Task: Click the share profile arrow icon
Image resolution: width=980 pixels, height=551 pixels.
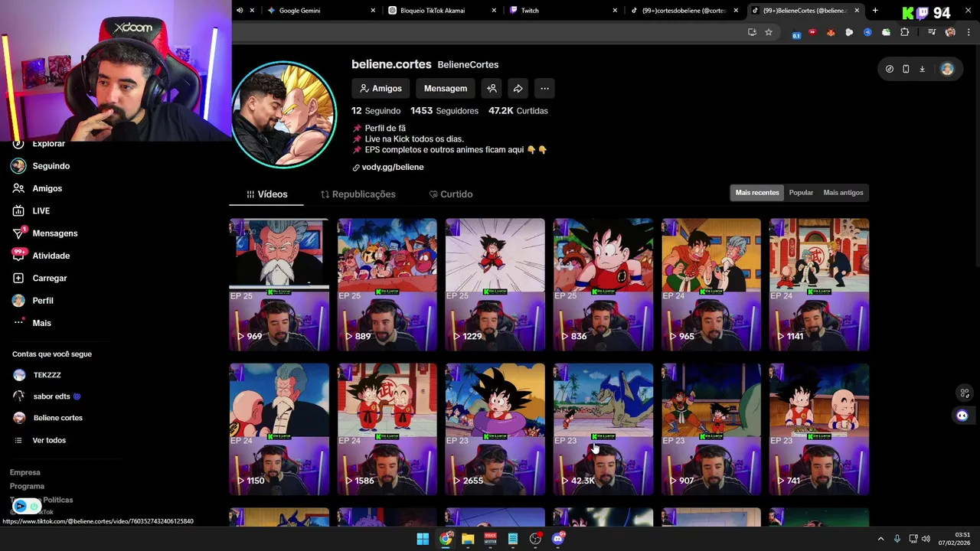Action: 518,88
